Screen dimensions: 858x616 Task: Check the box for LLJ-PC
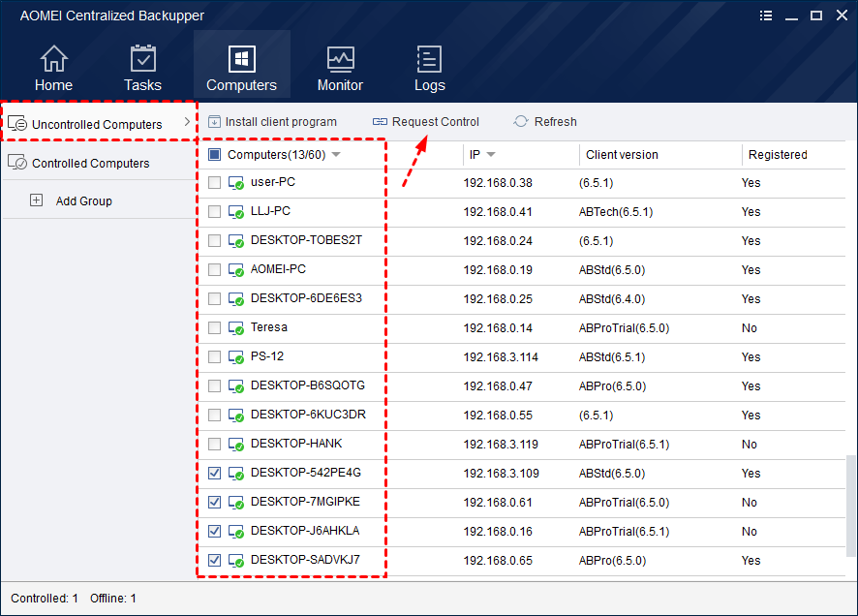tap(215, 212)
